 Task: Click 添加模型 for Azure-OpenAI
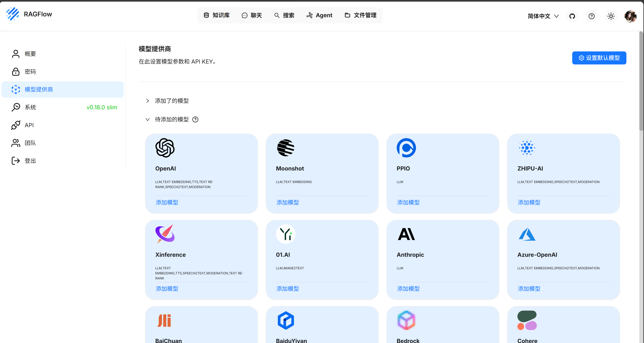529,289
